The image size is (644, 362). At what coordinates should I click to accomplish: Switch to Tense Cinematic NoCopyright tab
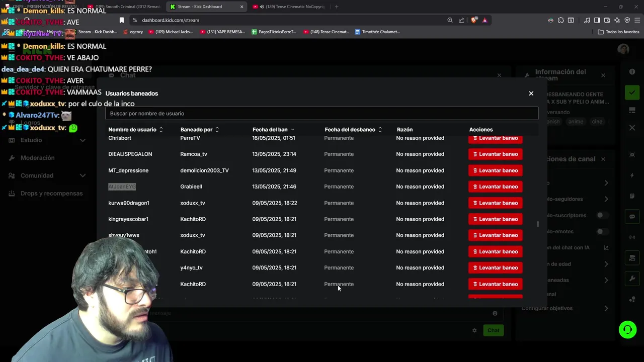pyautogui.click(x=288, y=7)
